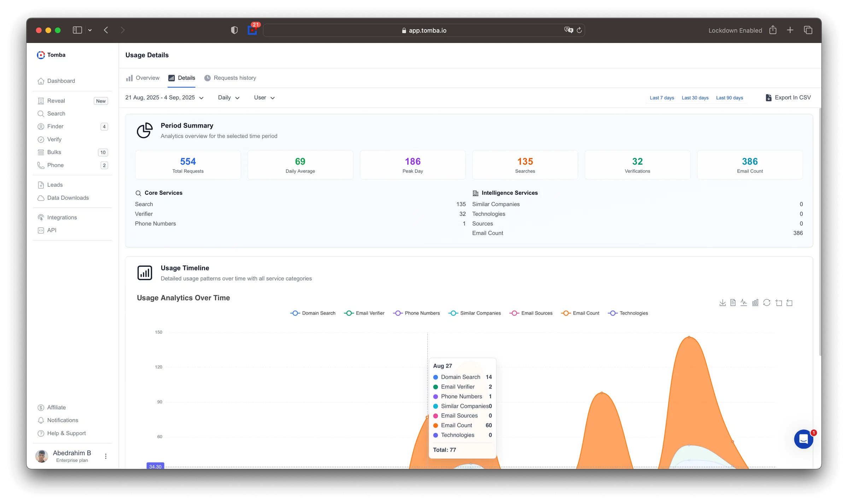
Task: Select the Last 30 days range
Action: [x=695, y=98]
